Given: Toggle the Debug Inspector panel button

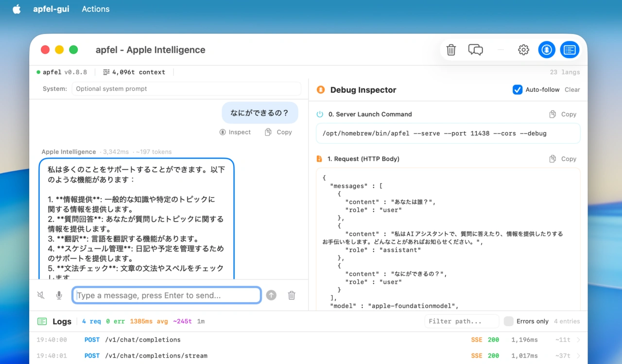Looking at the screenshot, I should tap(570, 50).
